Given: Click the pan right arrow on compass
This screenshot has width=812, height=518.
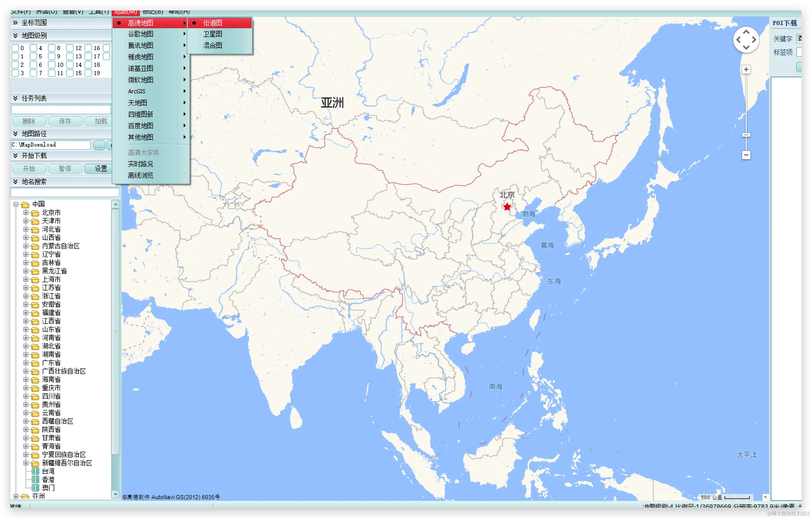Looking at the screenshot, I should pyautogui.click(x=754, y=40).
